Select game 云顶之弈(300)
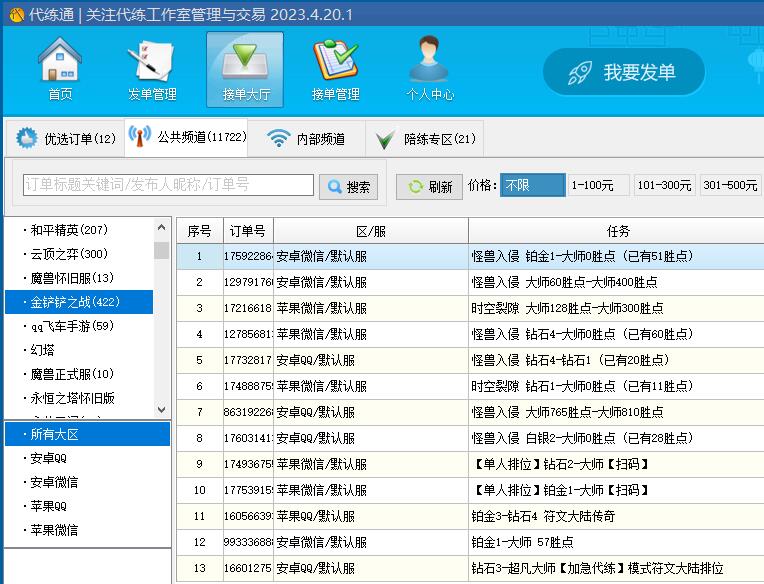The image size is (764, 584). point(79,254)
